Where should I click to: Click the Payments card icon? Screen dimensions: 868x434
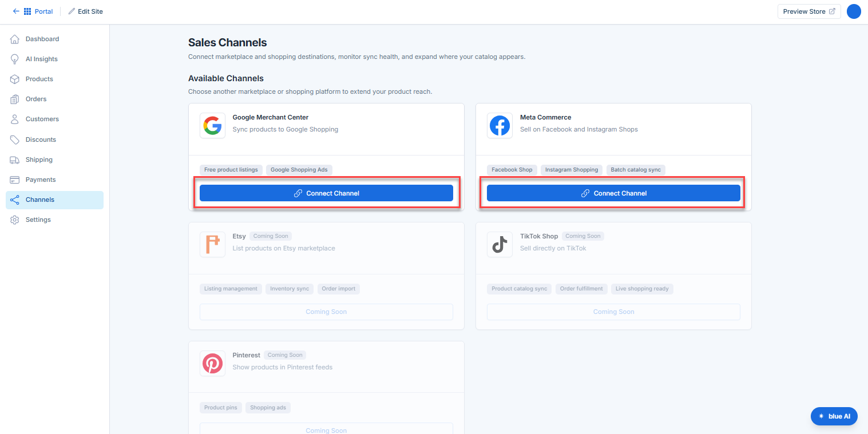pos(15,180)
